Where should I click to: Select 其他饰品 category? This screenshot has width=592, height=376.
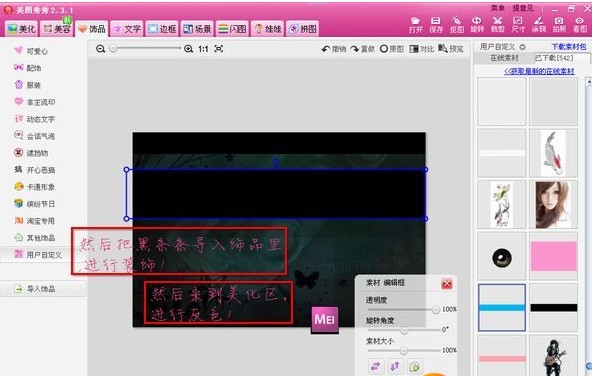tap(35, 238)
